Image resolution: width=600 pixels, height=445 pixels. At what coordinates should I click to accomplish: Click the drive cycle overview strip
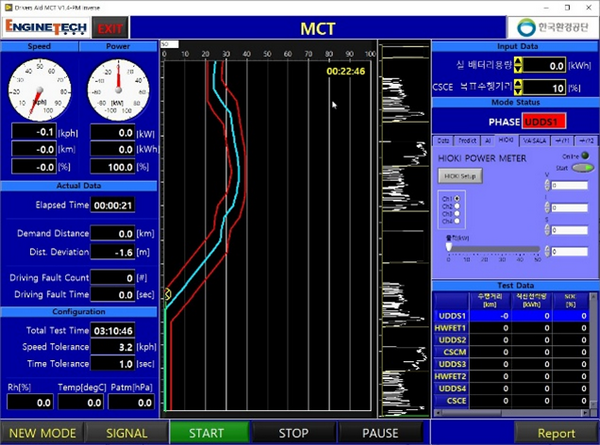point(404,230)
